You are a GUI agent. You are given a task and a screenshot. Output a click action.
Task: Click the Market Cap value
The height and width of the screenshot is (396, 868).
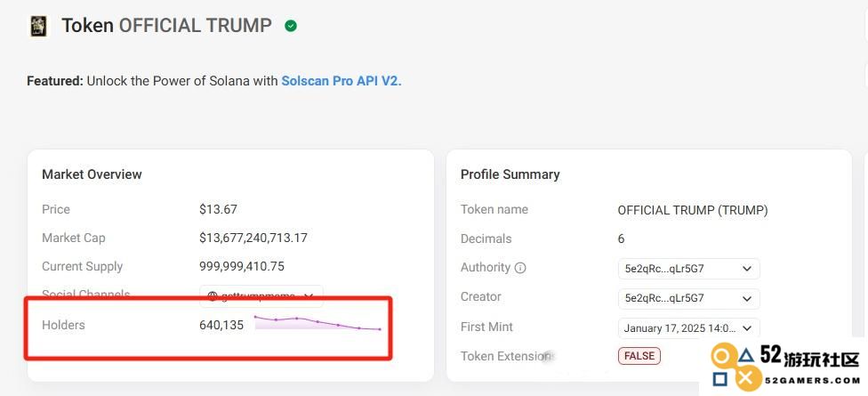253,238
